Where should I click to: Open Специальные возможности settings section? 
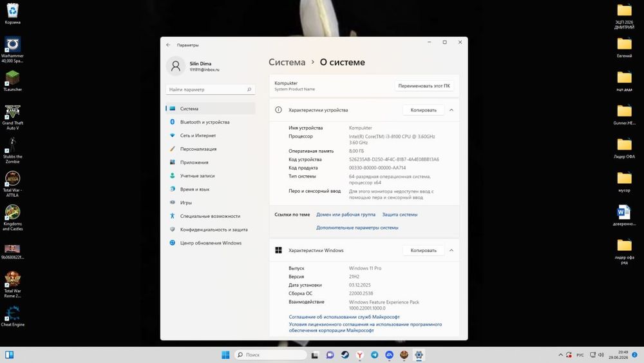coord(211,216)
